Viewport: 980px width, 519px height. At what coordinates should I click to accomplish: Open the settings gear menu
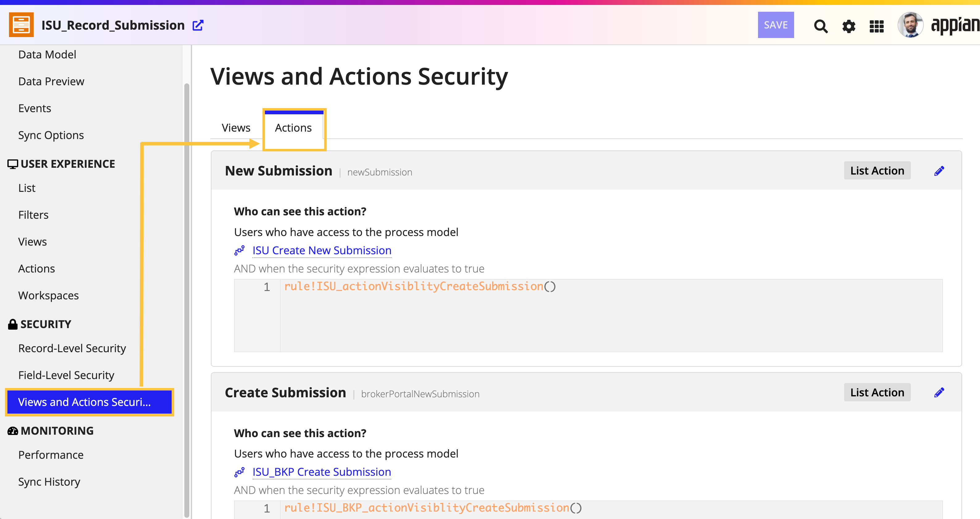849,26
